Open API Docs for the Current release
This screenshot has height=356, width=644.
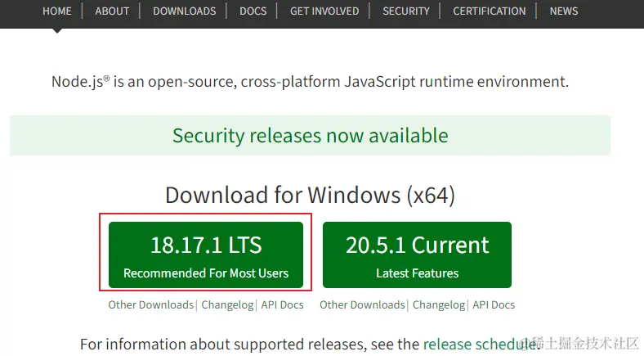coord(494,305)
